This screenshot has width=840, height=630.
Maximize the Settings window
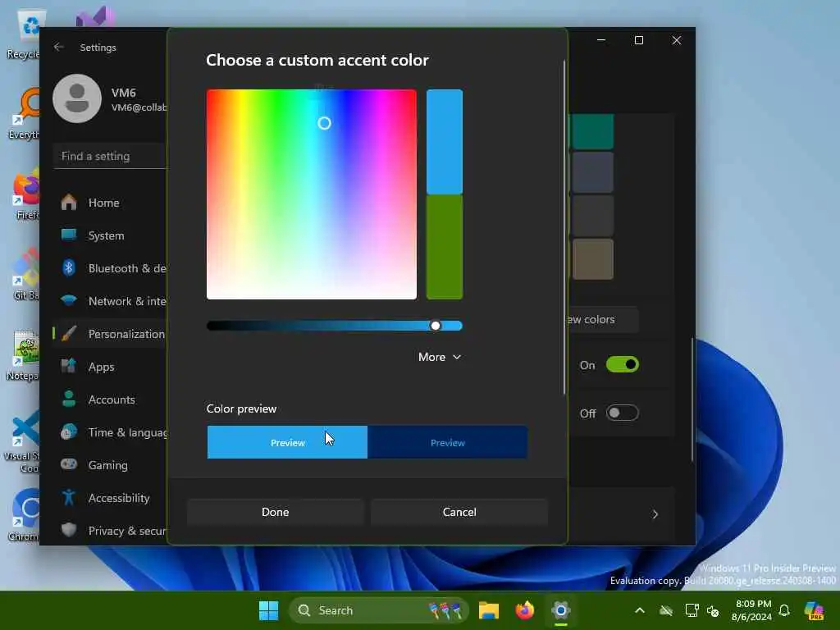click(x=638, y=40)
